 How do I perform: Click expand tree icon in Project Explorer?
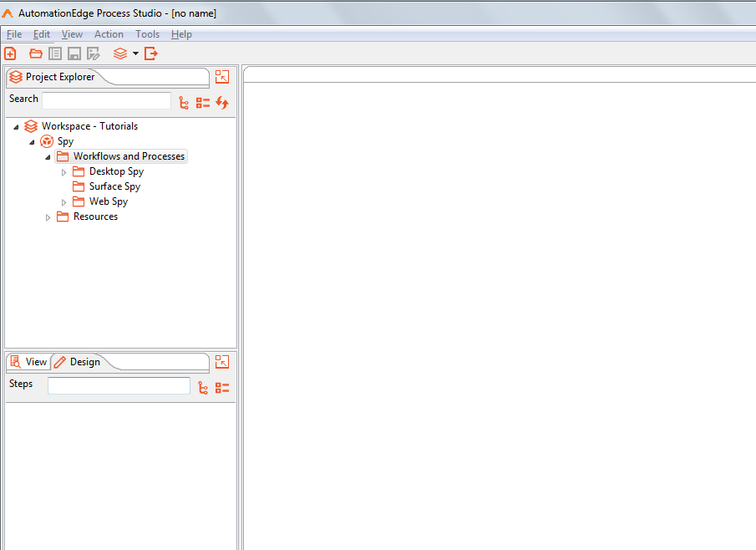184,103
